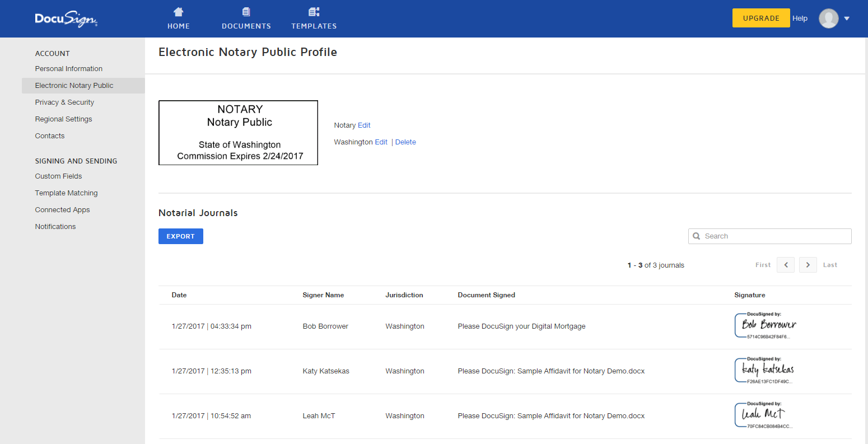This screenshot has width=868, height=444.
Task: Click the Signer Name column header
Action: click(323, 295)
